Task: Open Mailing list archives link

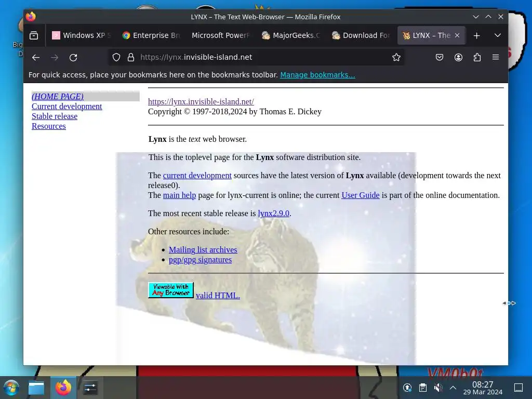Action: (203, 250)
